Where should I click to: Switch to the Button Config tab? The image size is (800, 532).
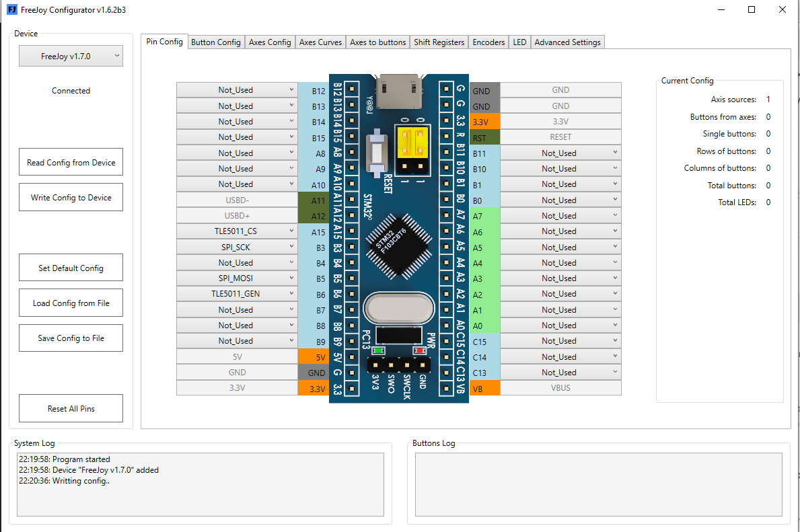click(216, 42)
